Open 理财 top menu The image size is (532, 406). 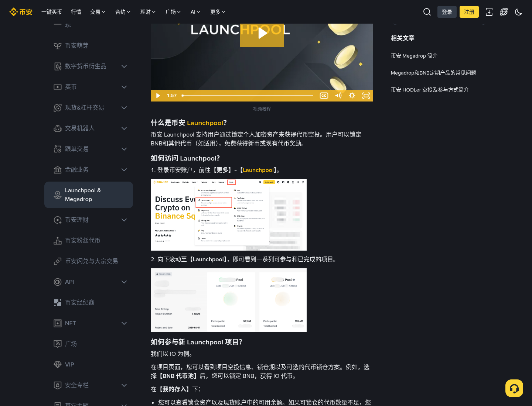coord(148,12)
